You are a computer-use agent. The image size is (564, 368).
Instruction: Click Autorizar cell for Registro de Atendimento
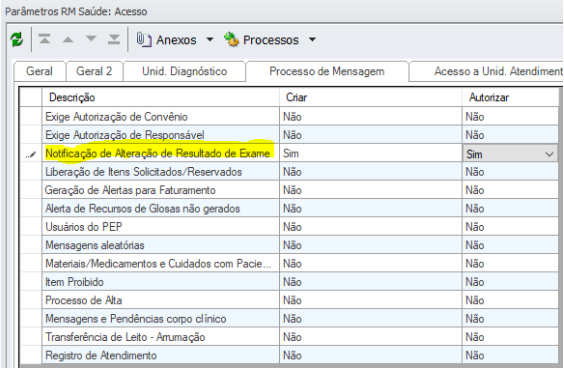tap(510, 355)
